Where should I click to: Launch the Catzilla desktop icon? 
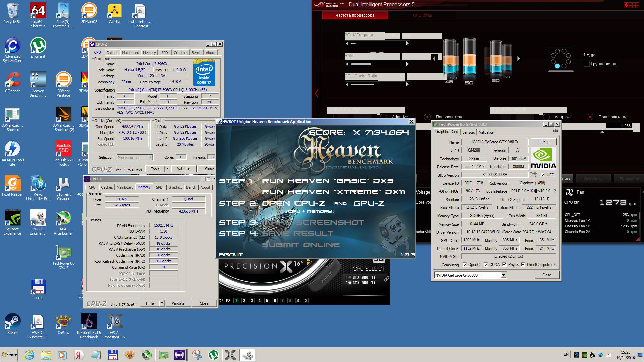(114, 13)
